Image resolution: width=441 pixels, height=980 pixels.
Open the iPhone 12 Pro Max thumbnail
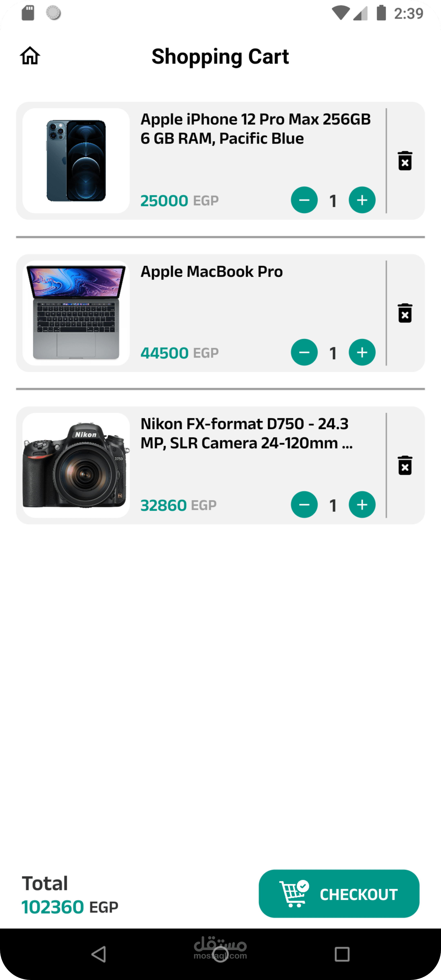coord(76,160)
